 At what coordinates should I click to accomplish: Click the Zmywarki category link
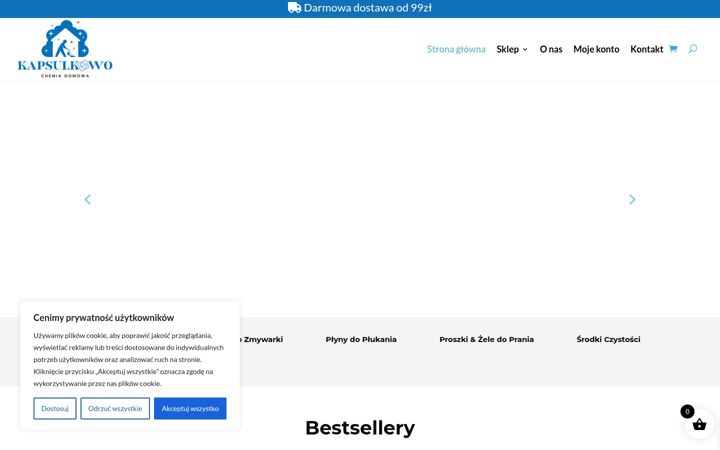coord(262,339)
